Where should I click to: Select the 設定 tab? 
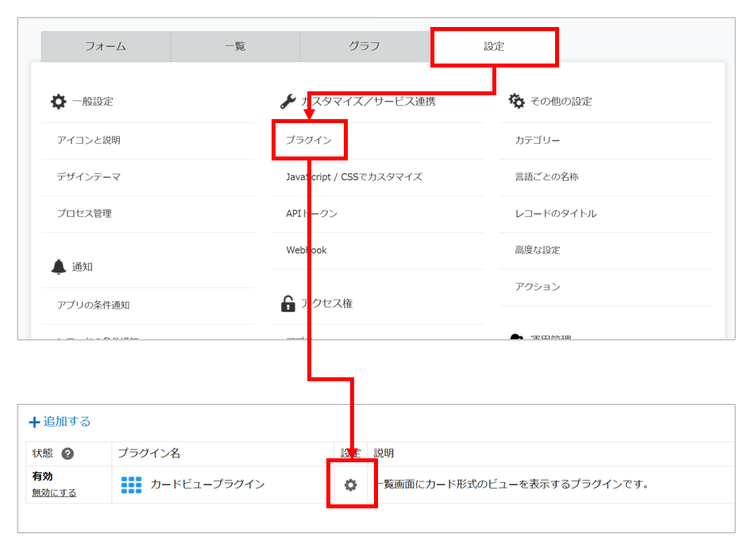(x=494, y=46)
